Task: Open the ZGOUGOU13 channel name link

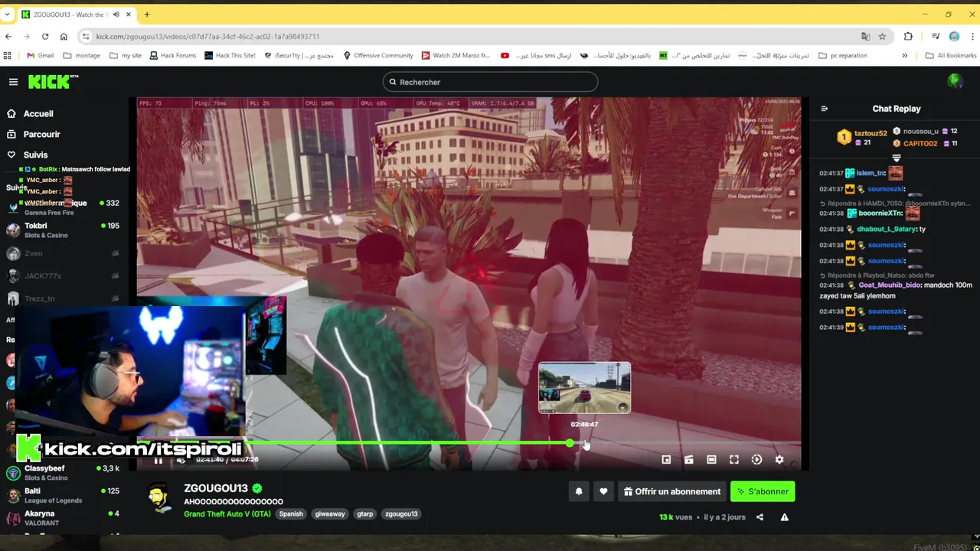Action: point(216,488)
